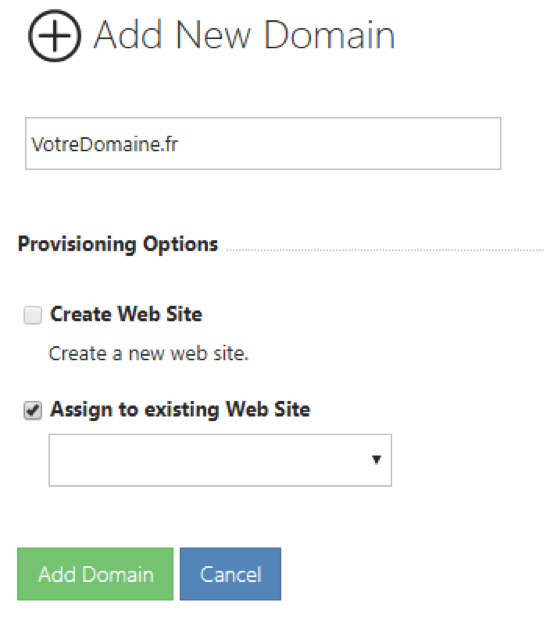Tick the Create Web Site checkbox
Image resolution: width=544 pixels, height=621 pixels.
(x=32, y=315)
